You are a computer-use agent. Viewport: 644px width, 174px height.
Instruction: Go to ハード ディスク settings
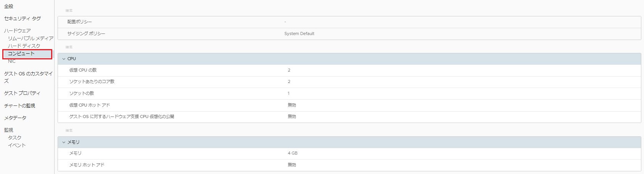point(24,46)
